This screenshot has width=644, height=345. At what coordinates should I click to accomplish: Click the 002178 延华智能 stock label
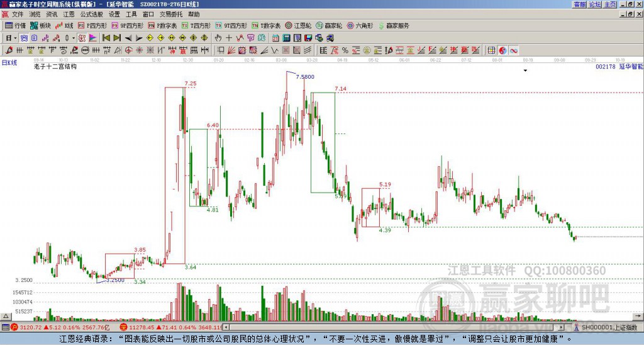(619, 66)
